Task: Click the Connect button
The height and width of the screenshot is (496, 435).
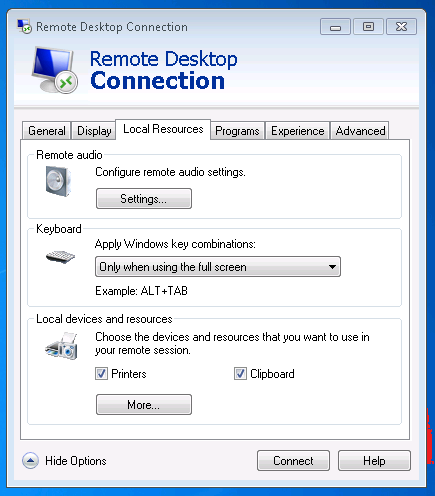Action: [293, 461]
